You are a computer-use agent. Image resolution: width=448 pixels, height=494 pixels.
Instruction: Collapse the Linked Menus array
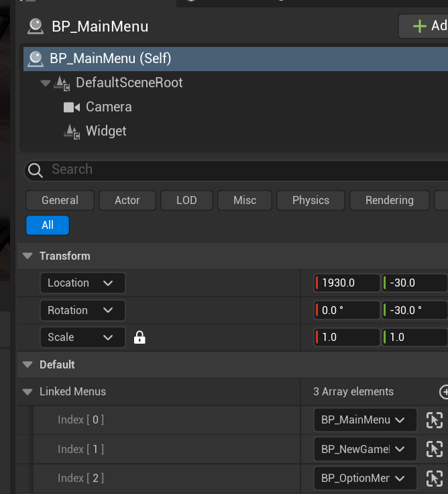(27, 392)
